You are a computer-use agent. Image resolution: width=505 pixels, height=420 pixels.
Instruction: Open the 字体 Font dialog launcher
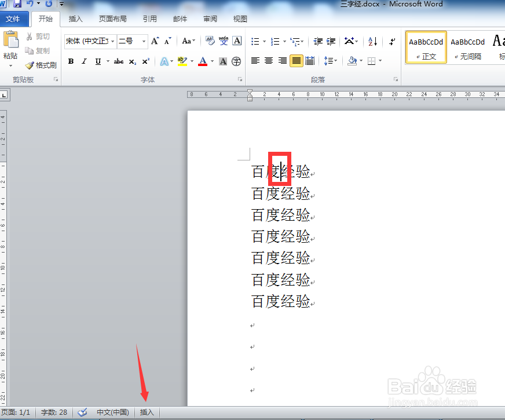[x=240, y=79]
